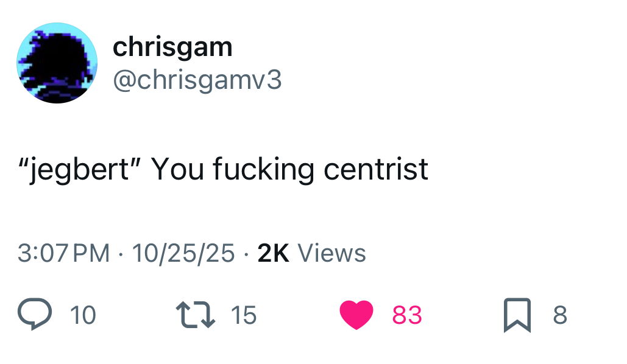Click the pink like count 83
Viewport: 627px width, 364px height.
pyautogui.click(x=406, y=315)
